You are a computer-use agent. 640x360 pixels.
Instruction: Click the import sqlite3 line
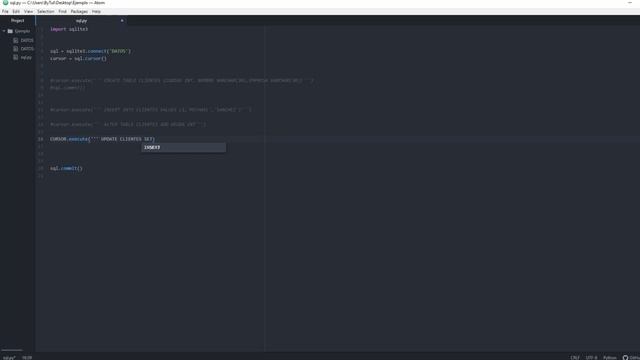point(69,29)
